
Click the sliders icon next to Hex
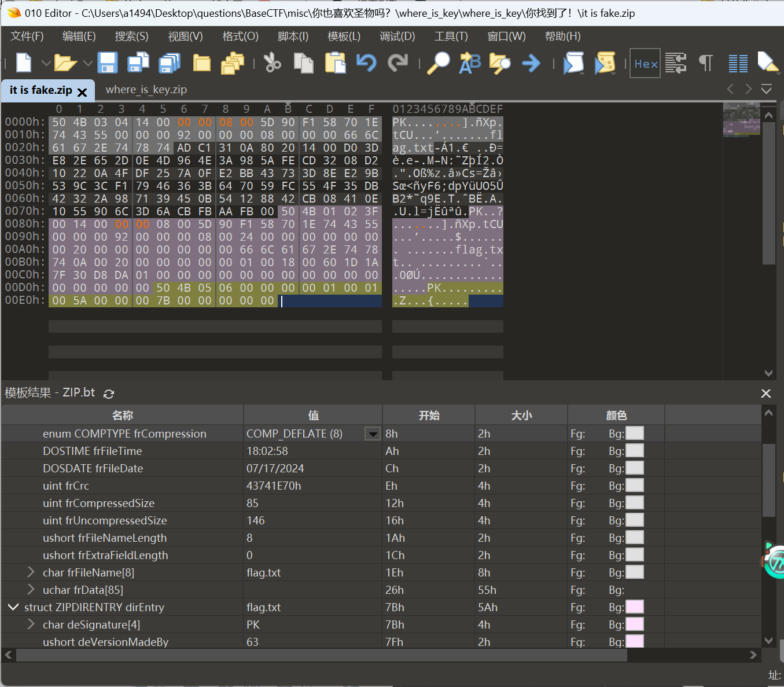click(676, 63)
